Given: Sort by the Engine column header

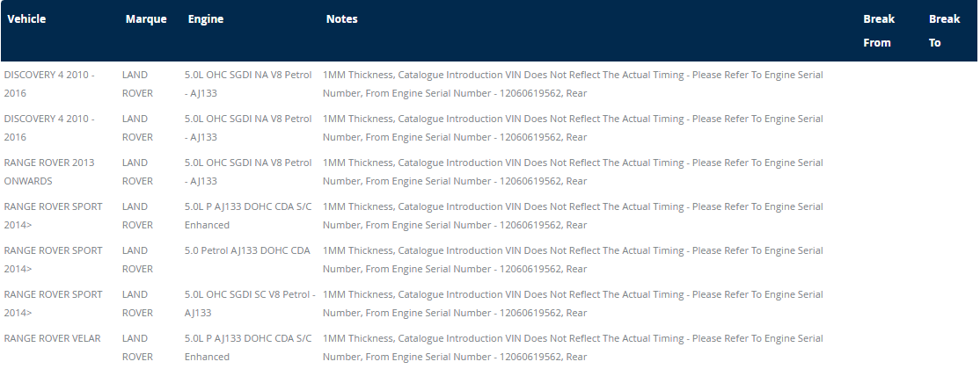Looking at the screenshot, I should tap(206, 19).
